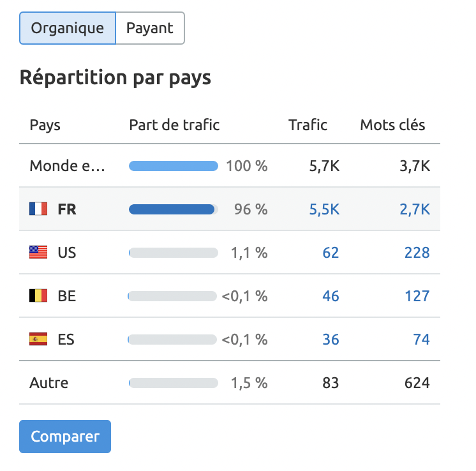Viewport: 476px width, 471px height.
Task: Open ES traffic value 36
Action: point(331,340)
